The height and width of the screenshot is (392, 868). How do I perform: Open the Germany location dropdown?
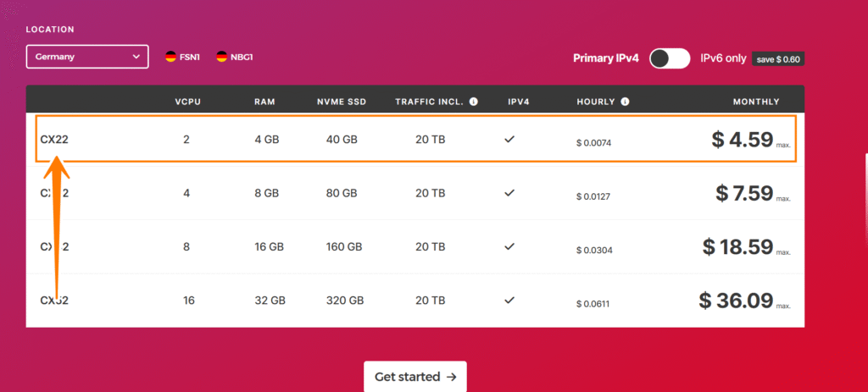pos(87,57)
